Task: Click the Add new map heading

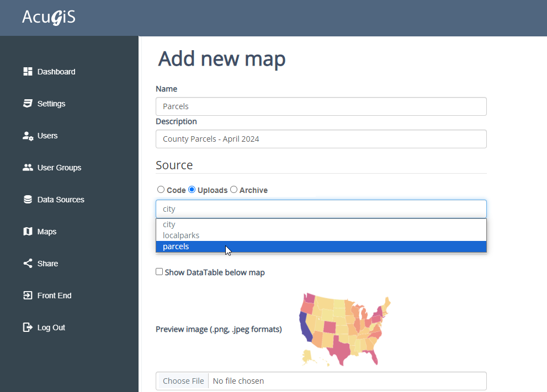Action: pyautogui.click(x=222, y=58)
